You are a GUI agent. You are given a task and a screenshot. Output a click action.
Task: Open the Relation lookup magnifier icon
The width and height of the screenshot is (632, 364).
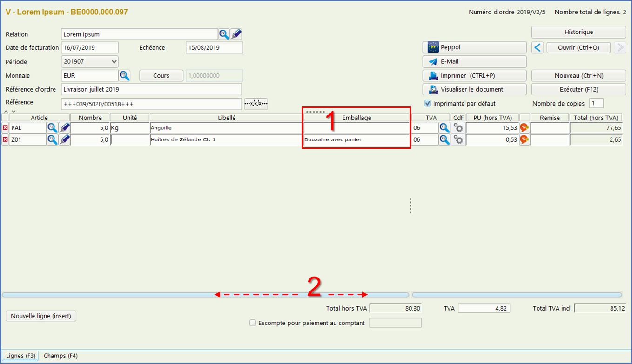pyautogui.click(x=224, y=34)
